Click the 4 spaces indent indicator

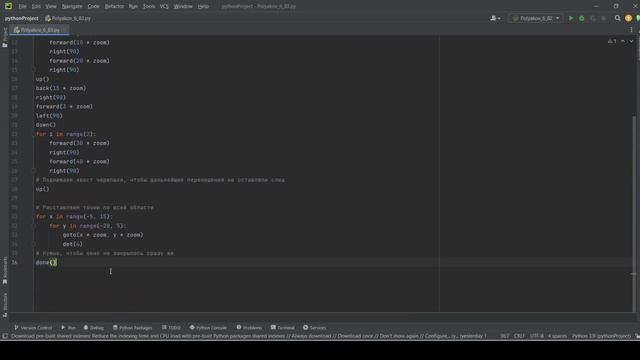pyautogui.click(x=557, y=336)
